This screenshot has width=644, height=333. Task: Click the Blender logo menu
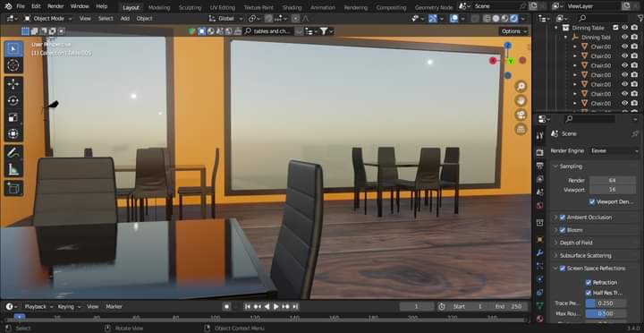(8, 6)
